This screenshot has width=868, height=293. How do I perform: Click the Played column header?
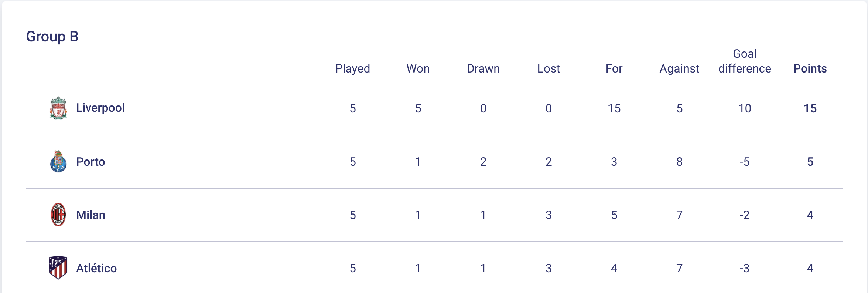pyautogui.click(x=352, y=68)
